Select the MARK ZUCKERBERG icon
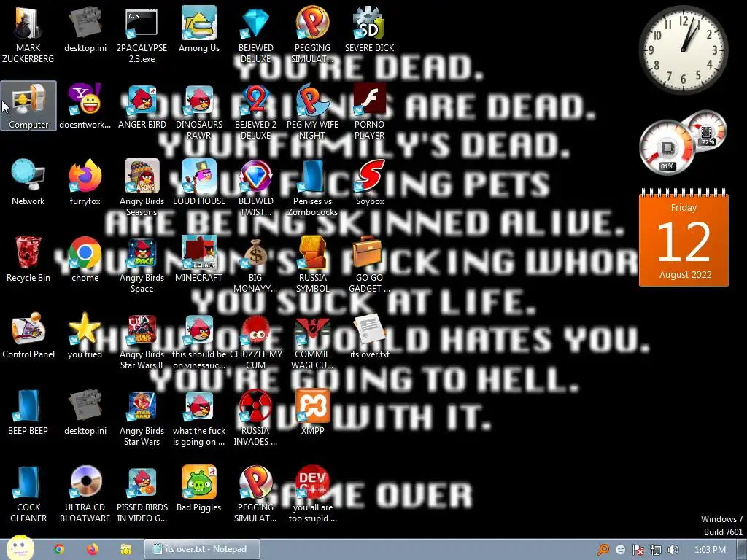This screenshot has width=747, height=560. (28, 35)
